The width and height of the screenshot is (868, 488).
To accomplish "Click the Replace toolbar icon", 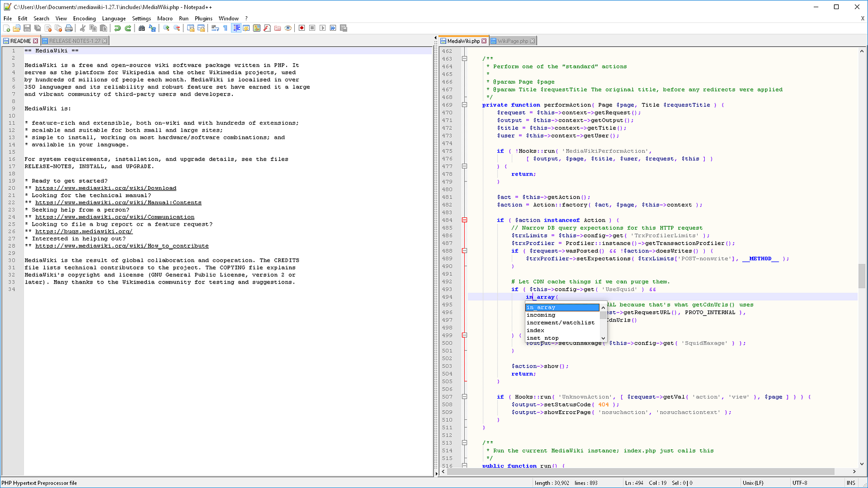I will click(152, 28).
